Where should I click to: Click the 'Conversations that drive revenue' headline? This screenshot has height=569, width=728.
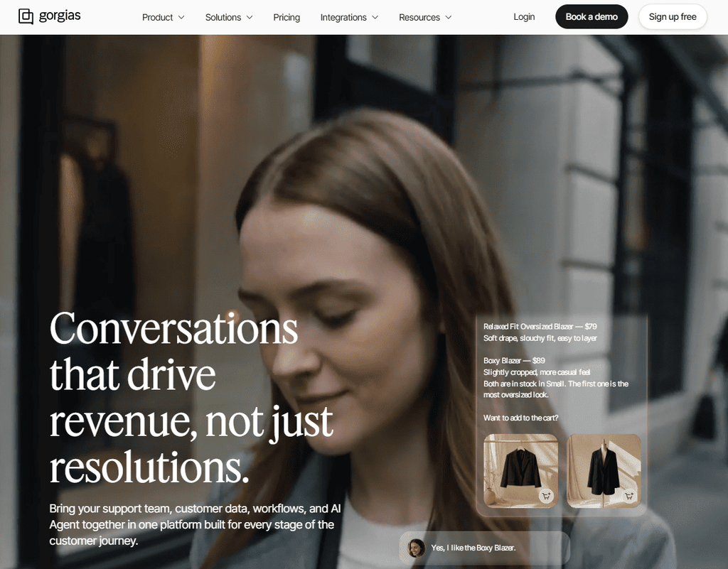pyautogui.click(x=191, y=397)
